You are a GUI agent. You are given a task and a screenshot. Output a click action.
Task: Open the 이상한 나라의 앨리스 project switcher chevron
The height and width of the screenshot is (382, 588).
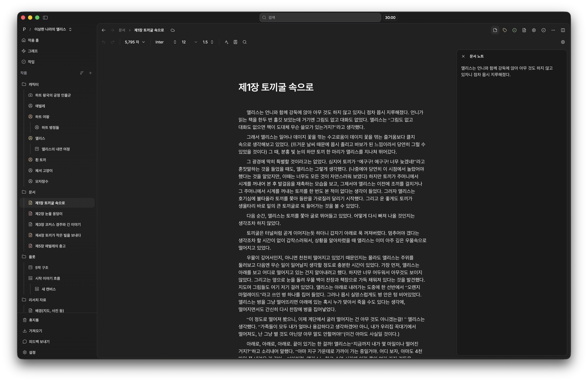70,29
